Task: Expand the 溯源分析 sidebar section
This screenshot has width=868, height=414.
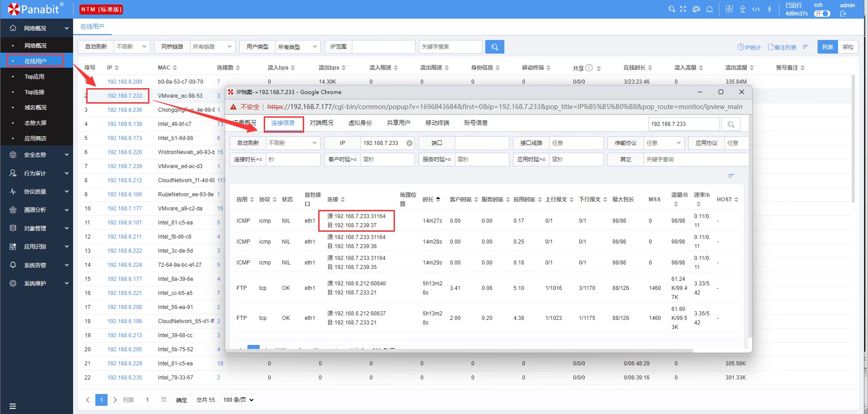Action: tap(36, 210)
